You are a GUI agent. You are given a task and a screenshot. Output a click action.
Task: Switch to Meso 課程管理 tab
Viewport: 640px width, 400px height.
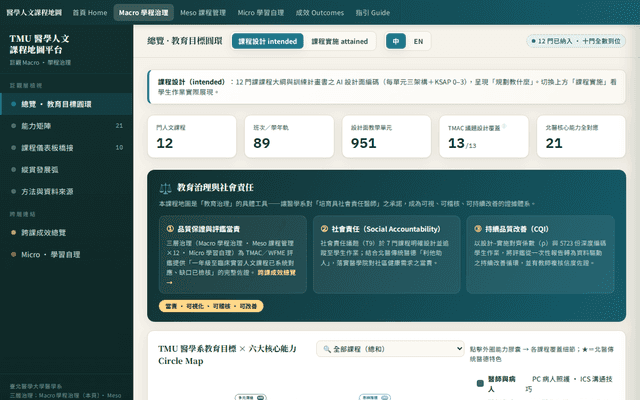[203, 13]
